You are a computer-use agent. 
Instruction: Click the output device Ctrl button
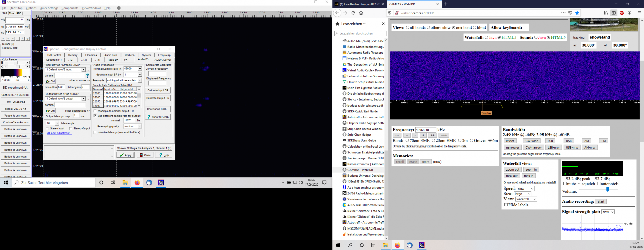[50, 111]
